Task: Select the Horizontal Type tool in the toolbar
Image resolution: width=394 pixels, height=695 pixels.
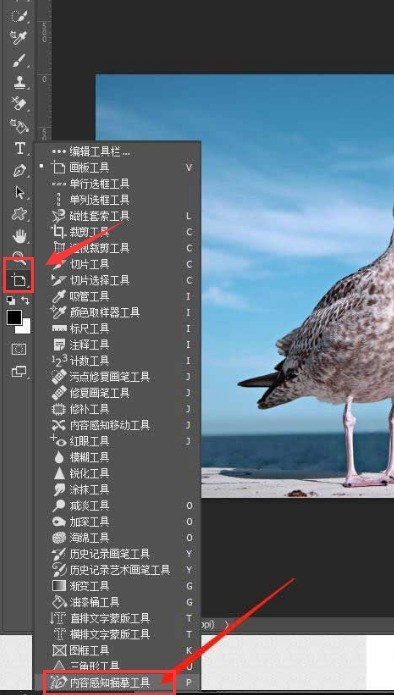Action: pos(19,148)
